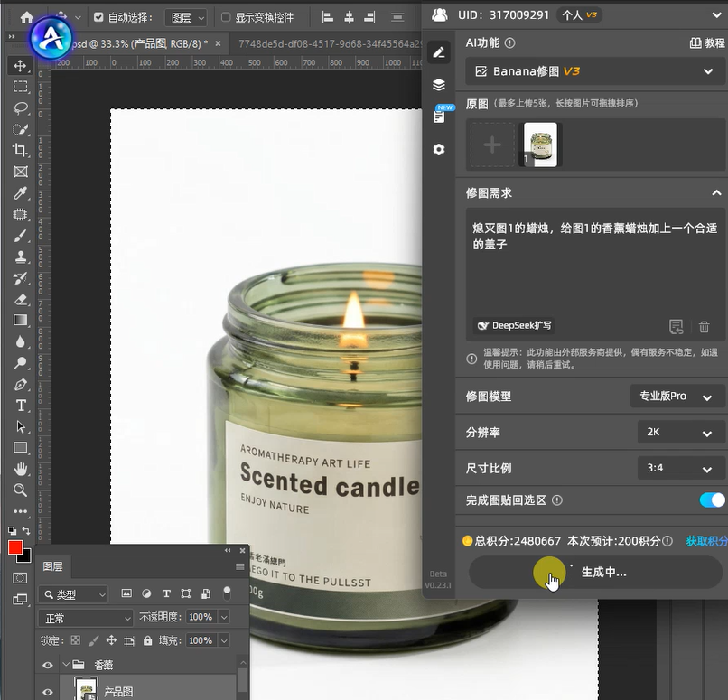This screenshot has height=700, width=728.
Task: Select the Type tool
Action: [21, 405]
